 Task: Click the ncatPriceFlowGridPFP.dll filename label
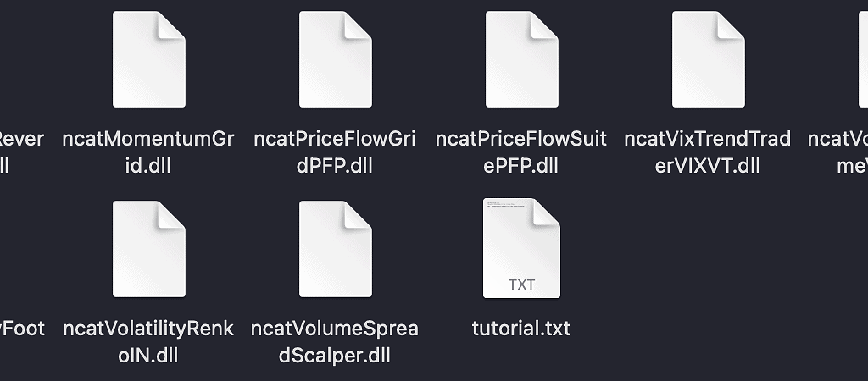pyautogui.click(x=335, y=152)
